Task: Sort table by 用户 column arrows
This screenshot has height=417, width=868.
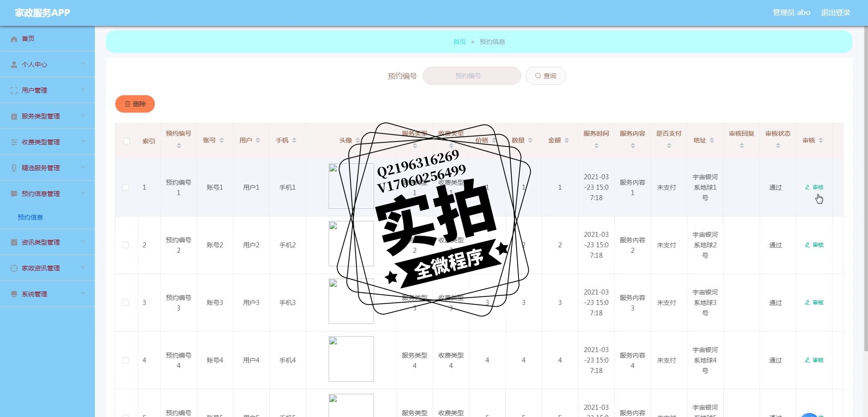Action: pyautogui.click(x=258, y=140)
